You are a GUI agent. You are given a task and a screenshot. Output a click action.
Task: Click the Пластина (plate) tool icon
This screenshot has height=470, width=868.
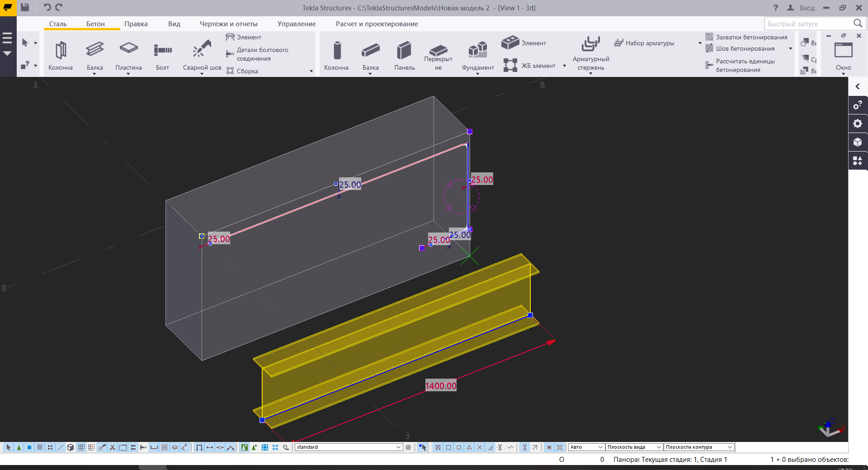point(128,49)
